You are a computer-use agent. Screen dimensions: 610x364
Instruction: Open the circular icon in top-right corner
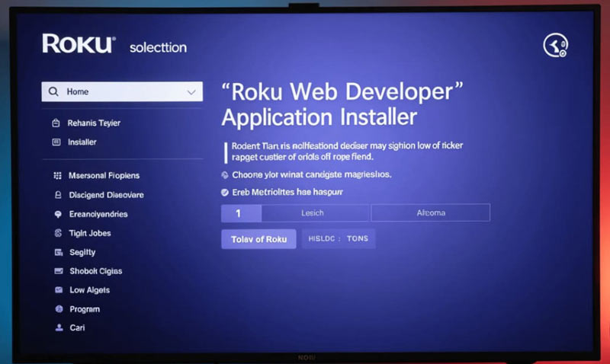(556, 46)
